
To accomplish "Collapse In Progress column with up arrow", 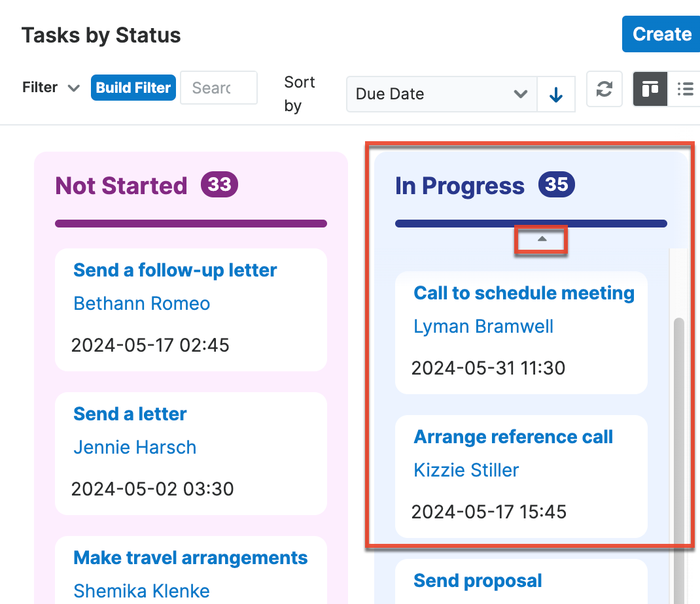I will (x=541, y=239).
